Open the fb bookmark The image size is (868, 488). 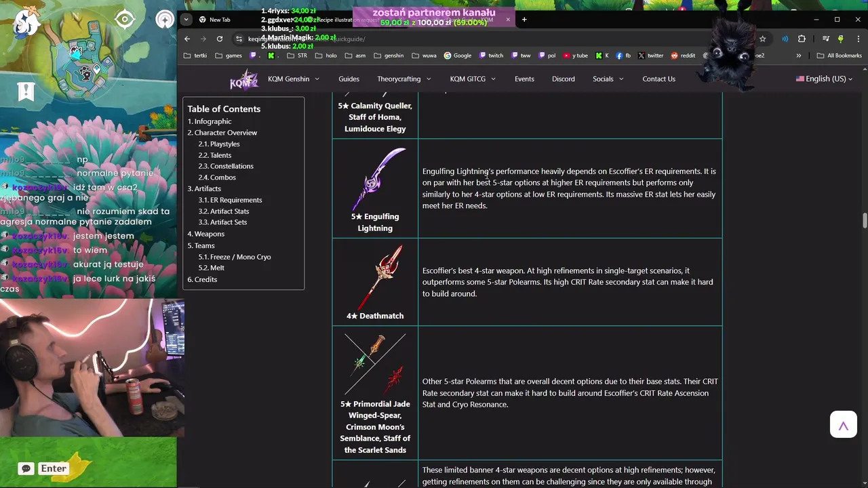[x=623, y=56]
